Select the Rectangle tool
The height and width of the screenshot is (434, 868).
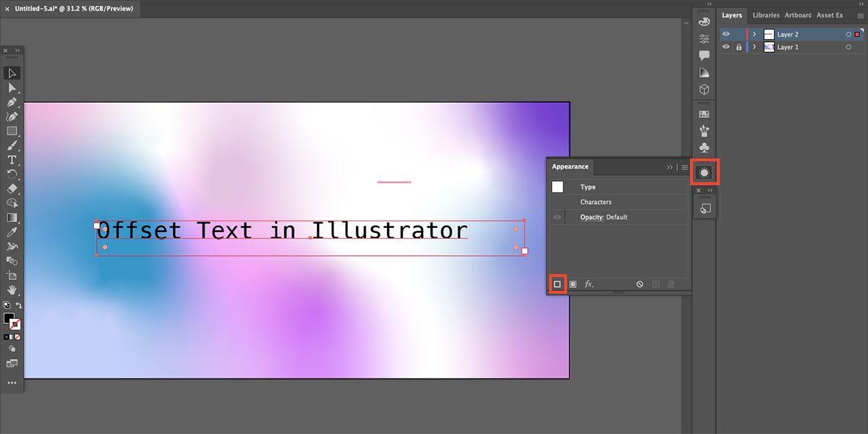click(x=12, y=131)
